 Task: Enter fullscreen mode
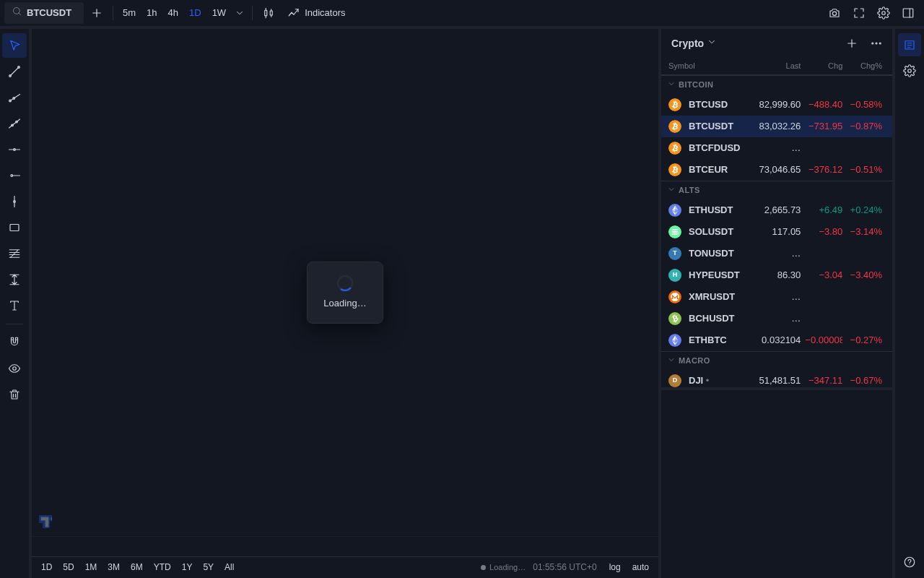point(859,13)
